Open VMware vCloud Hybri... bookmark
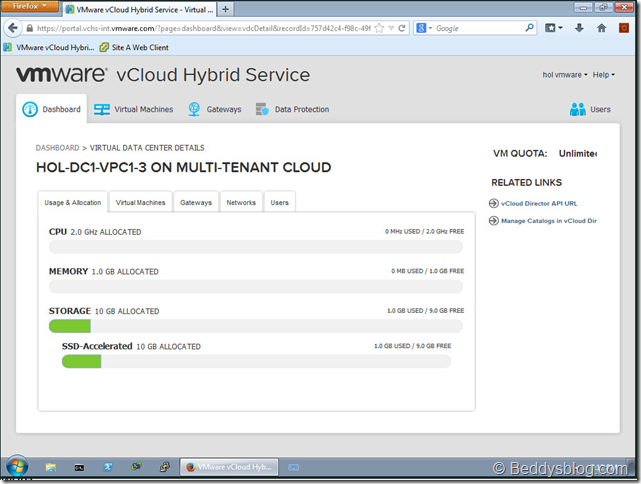Image resolution: width=641 pixels, height=484 pixels. pyautogui.click(x=49, y=47)
